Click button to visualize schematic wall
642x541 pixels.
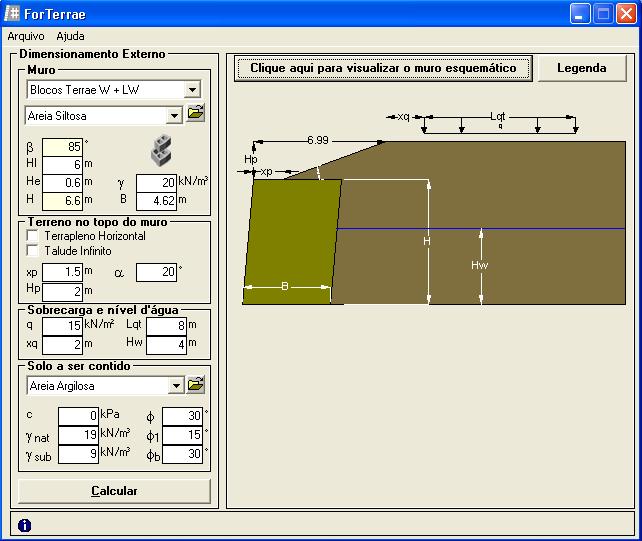point(383,68)
